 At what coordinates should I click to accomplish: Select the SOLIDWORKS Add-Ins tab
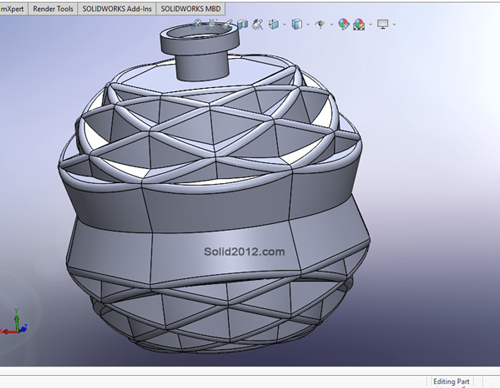tap(117, 9)
